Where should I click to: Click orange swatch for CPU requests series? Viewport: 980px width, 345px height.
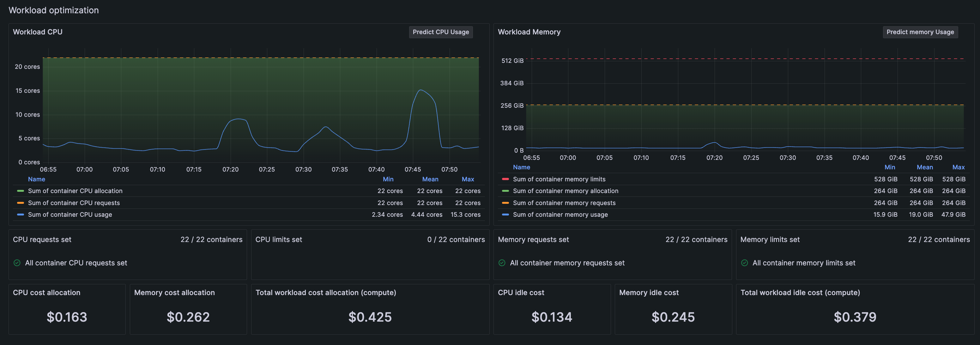click(21, 203)
